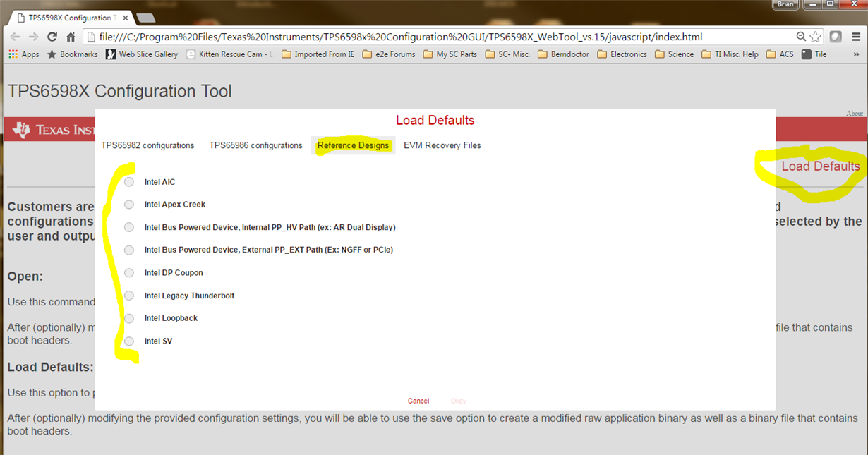Open the Bookmarks star shortcut
This screenshot has width=868, height=455.
click(73, 54)
